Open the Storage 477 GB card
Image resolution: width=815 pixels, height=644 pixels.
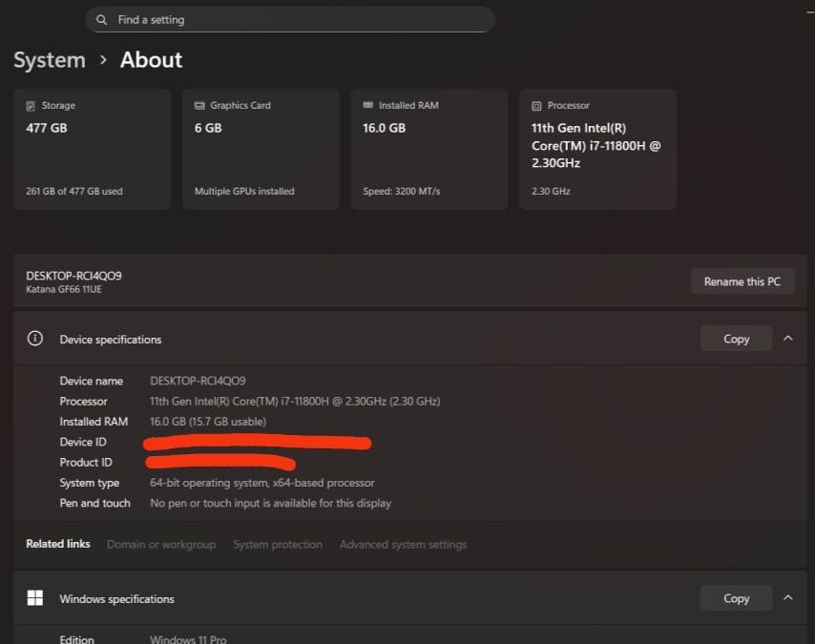click(93, 149)
